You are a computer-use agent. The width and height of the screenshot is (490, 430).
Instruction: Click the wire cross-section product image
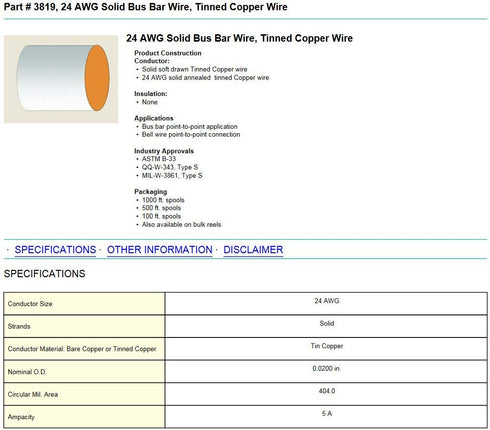pos(61,79)
